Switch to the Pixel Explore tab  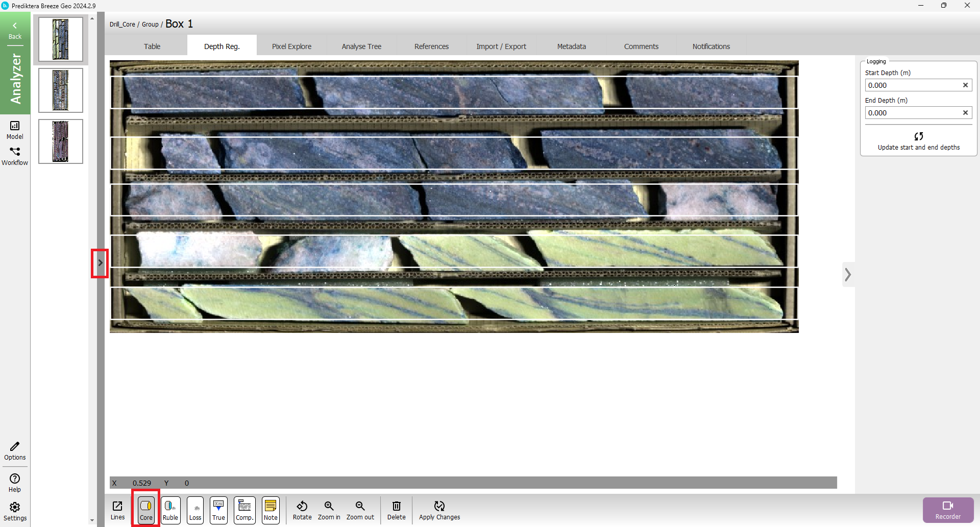[291, 46]
